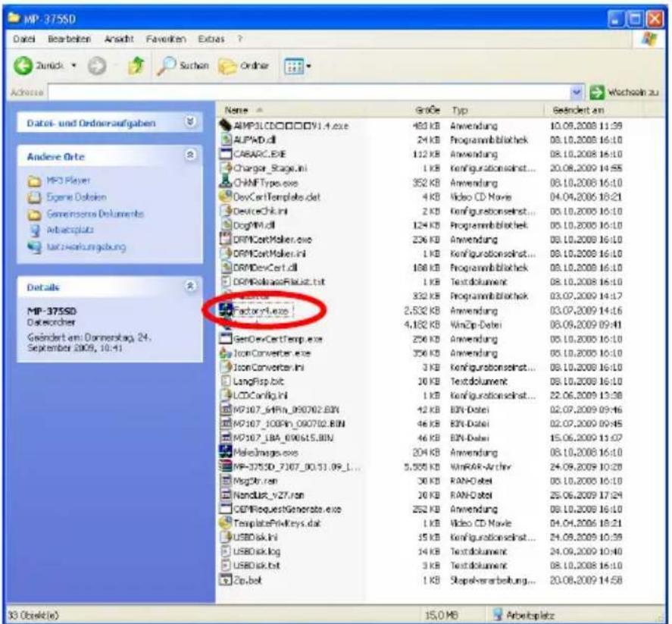Expand the address bar dropdown
672x624 pixels.
click(x=577, y=92)
